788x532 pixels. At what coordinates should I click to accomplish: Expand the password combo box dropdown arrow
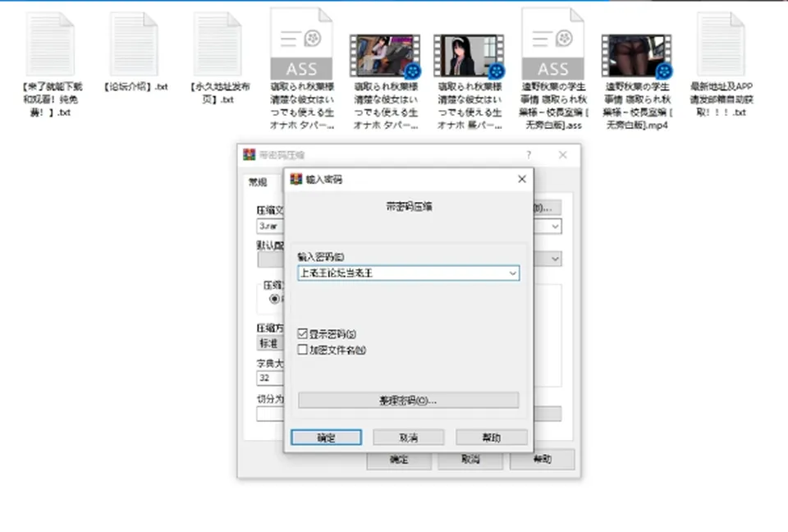pyautogui.click(x=512, y=273)
